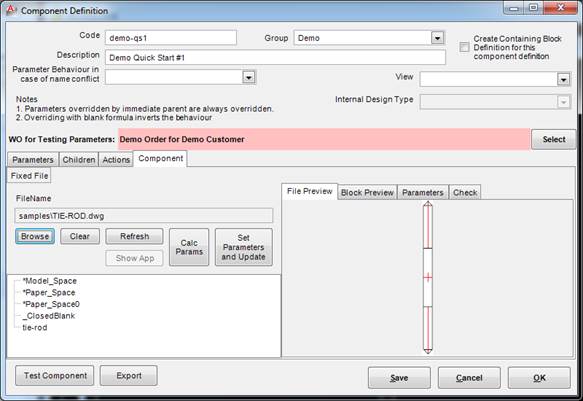Click Set Parameters and Update button
Image resolution: width=583 pixels, height=401 pixels.
click(x=244, y=247)
